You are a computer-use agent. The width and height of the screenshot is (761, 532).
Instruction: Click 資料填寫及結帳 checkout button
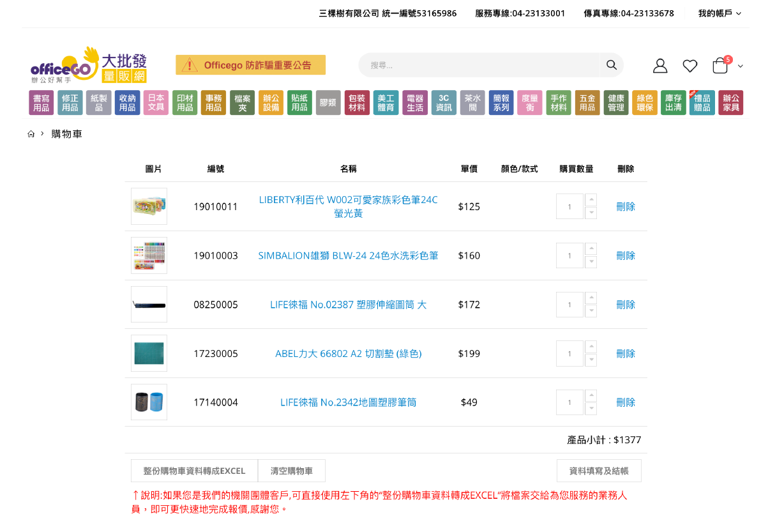[x=599, y=471]
